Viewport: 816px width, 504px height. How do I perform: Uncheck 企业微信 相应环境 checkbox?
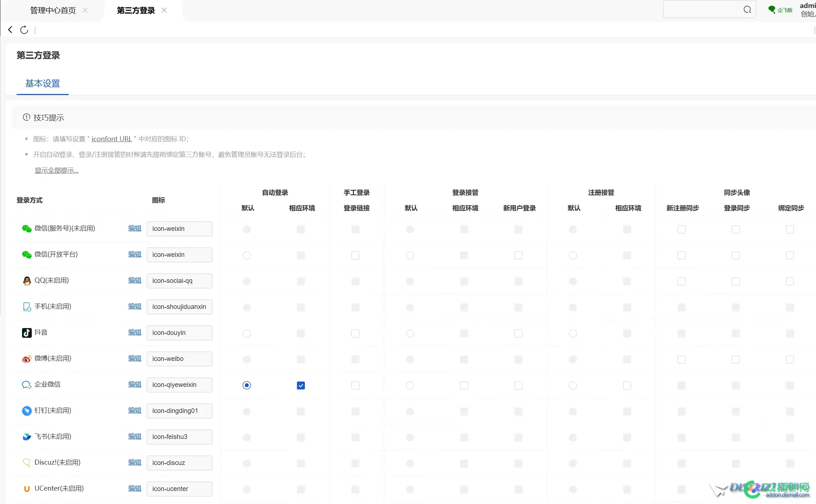click(301, 385)
